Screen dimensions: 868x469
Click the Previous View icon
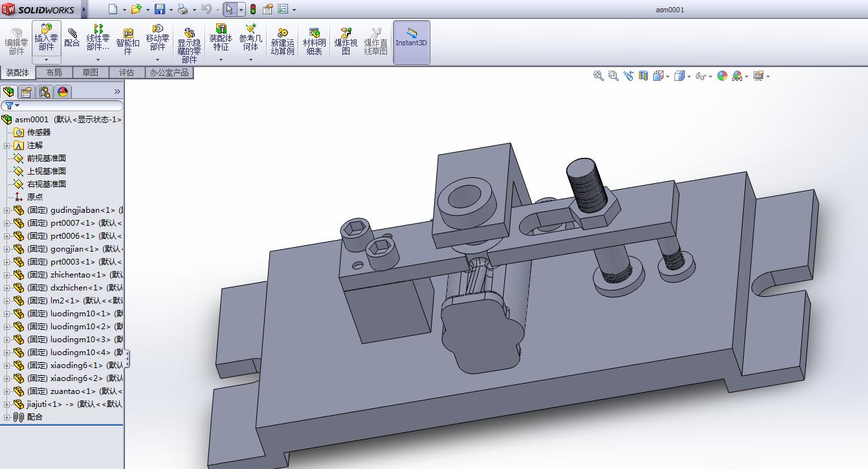point(629,76)
